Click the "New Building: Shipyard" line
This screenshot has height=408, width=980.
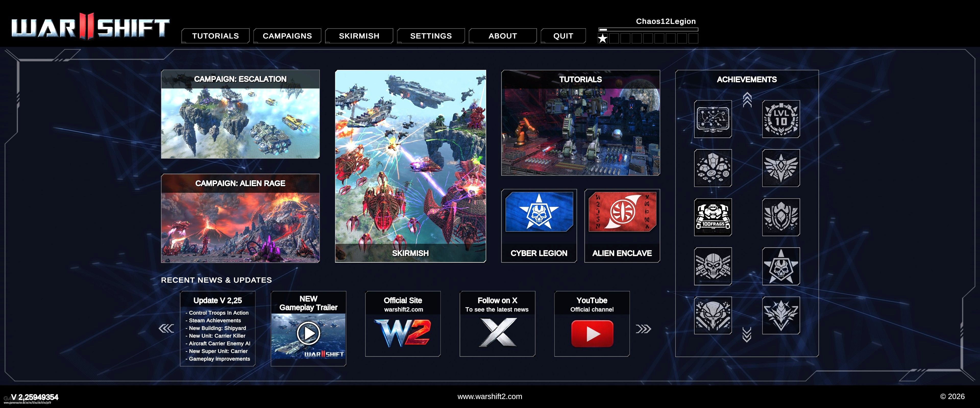pyautogui.click(x=216, y=328)
